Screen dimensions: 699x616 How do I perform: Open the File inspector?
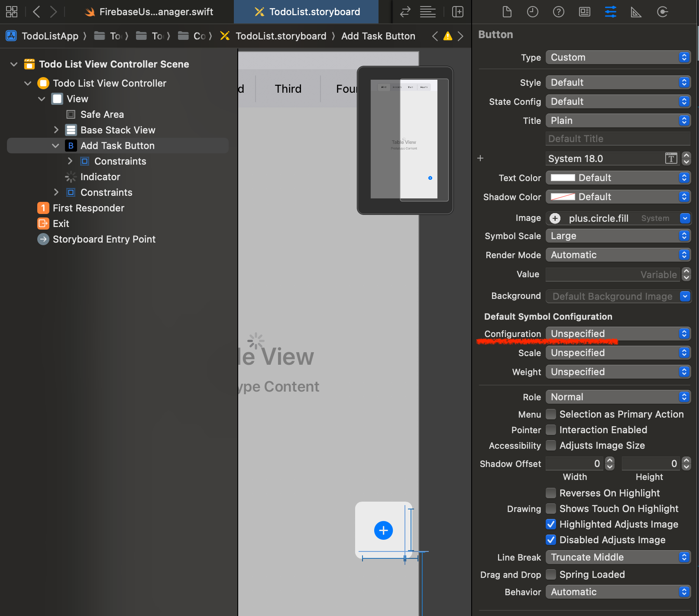(x=507, y=12)
